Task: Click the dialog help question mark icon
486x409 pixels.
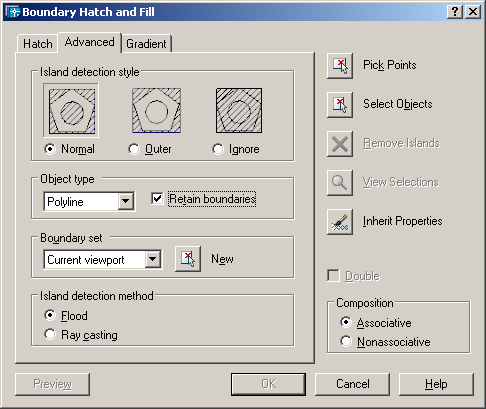Action: [x=455, y=12]
